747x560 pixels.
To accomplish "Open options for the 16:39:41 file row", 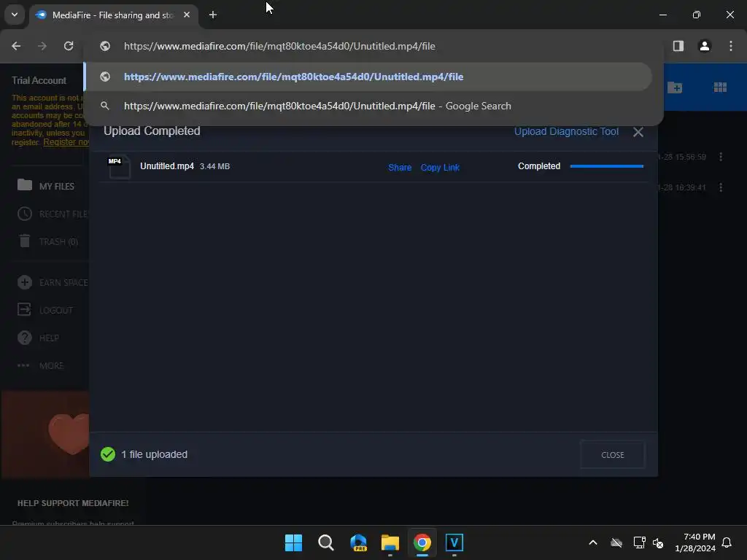I will [x=720, y=187].
